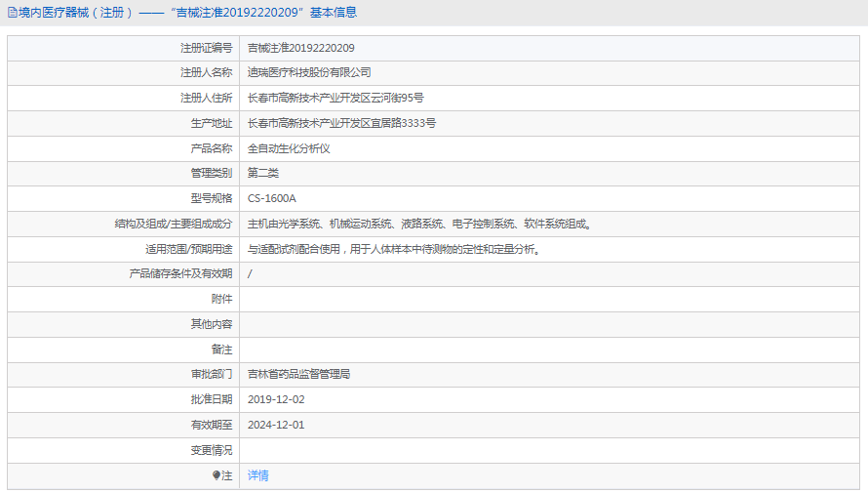This screenshot has height=493, width=868.
Task: Click the document icon beside the page title
Action: pos(13,13)
